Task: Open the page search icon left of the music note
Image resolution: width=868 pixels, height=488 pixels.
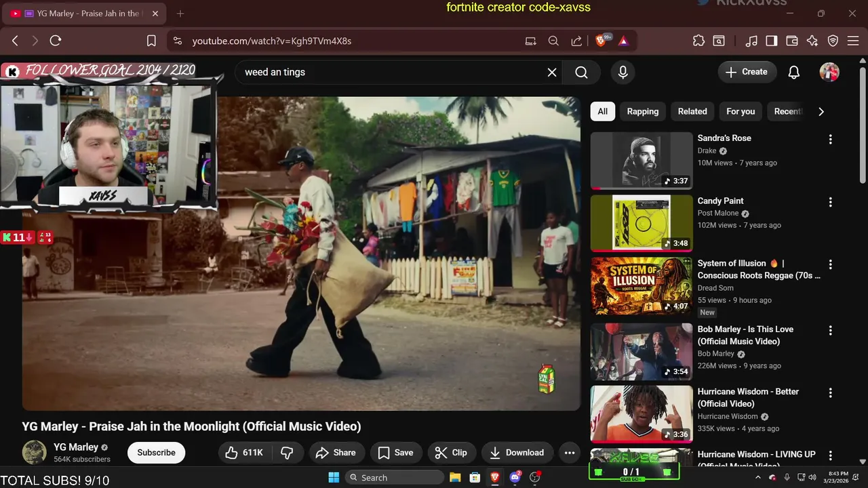Action: 719,41
